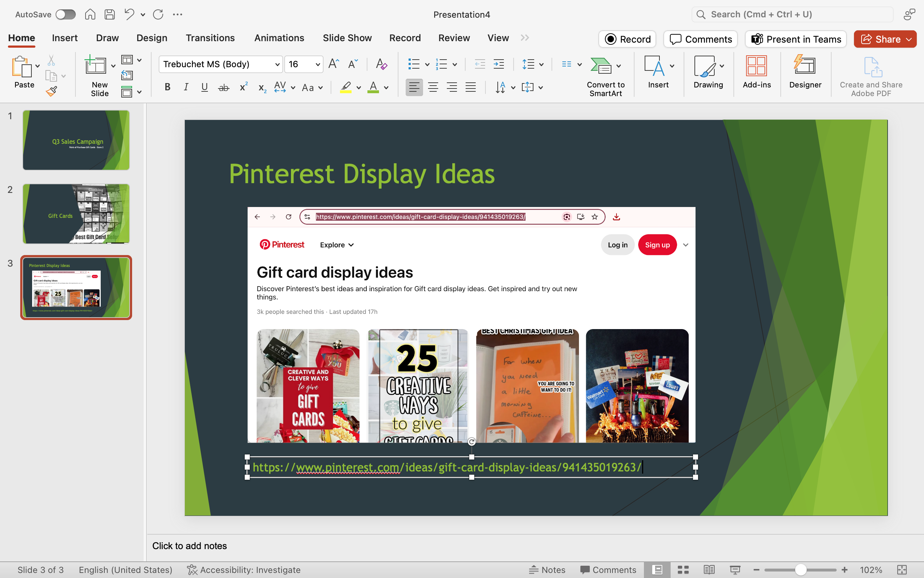Apply bullet list
The height and width of the screenshot is (578, 924).
tap(414, 64)
